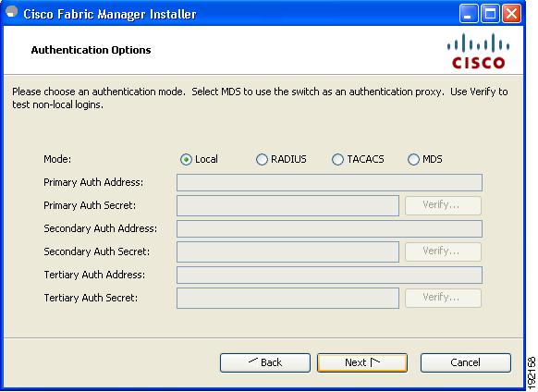Click the Cisco Fabric Manager Installer title
538x392 pixels.
point(110,15)
